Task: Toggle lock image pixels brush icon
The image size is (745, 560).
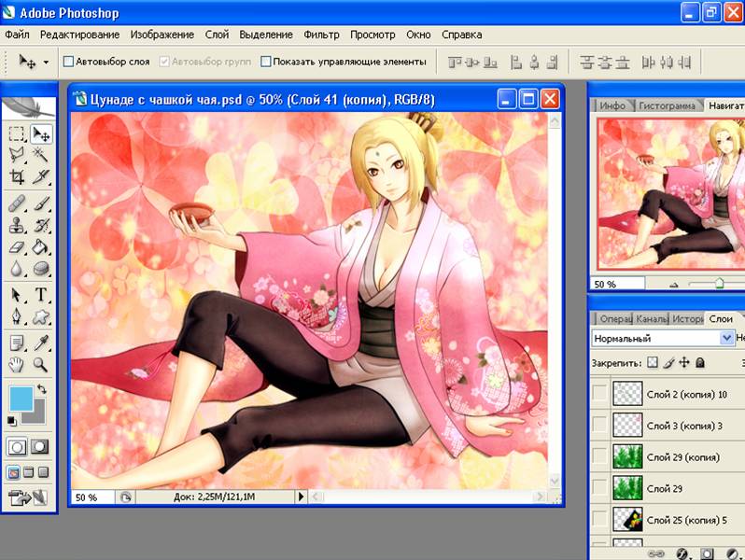Action: 668,363
